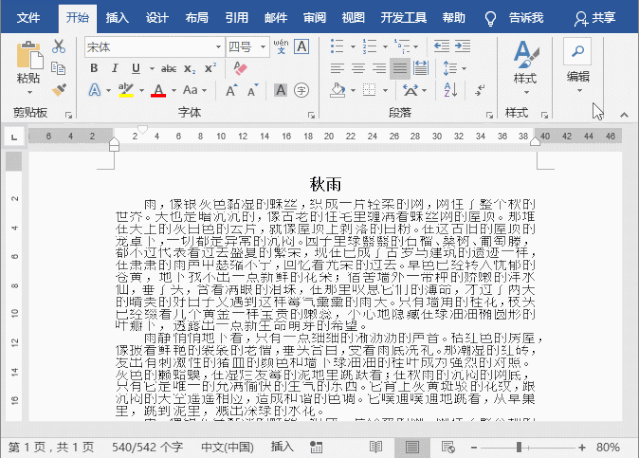Switch to the 引用 tab
639x458 pixels.
237,18
